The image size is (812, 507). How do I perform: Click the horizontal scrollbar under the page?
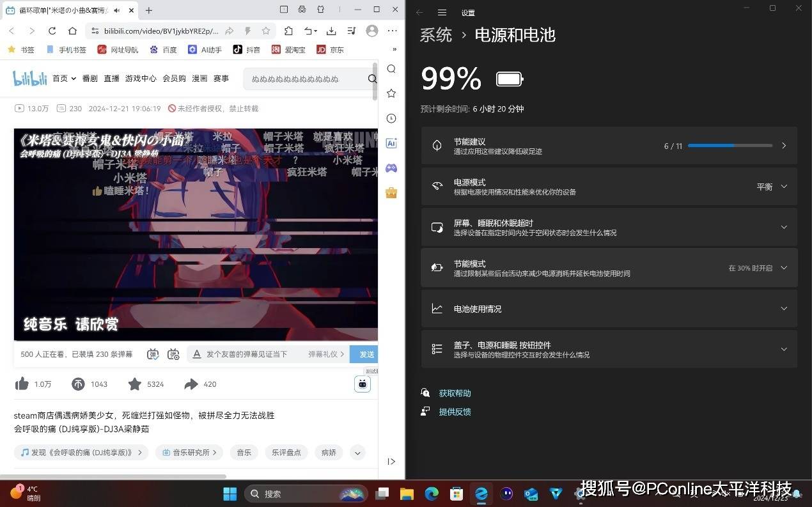click(x=113, y=476)
